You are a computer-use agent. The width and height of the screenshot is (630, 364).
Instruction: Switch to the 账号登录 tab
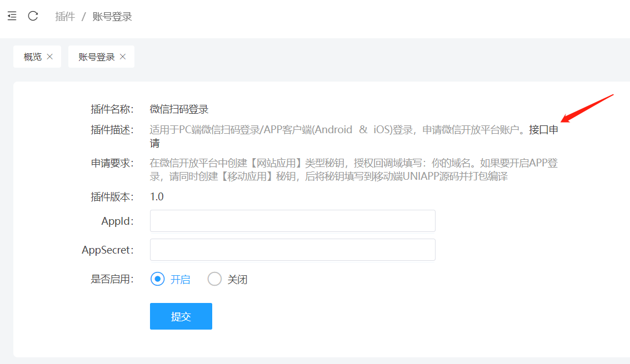(97, 57)
